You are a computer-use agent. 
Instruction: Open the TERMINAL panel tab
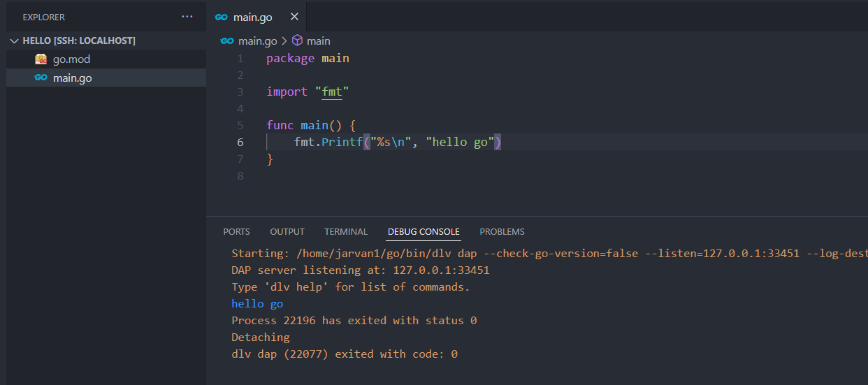coord(346,231)
